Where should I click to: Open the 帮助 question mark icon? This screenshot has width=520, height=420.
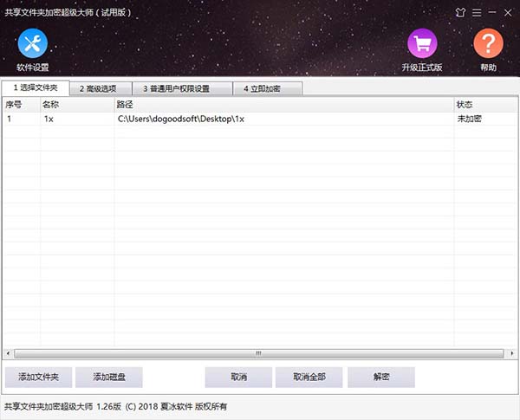point(488,43)
